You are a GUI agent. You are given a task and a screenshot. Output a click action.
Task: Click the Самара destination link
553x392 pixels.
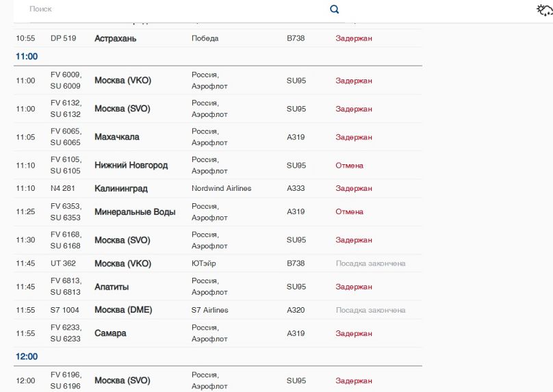(110, 333)
